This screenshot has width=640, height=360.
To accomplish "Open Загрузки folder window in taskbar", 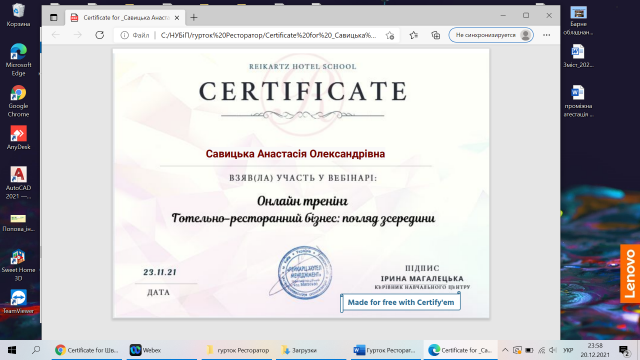I will tap(300, 350).
